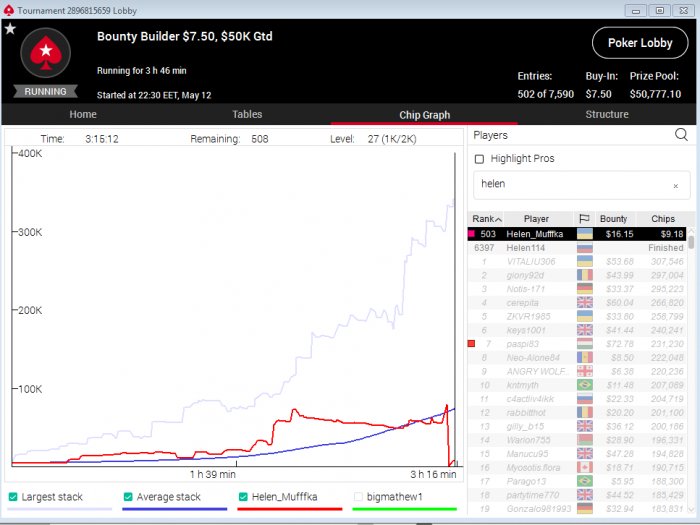Click the Romania flag in giony92d row
Screen dimensions: 700x525
(585, 275)
